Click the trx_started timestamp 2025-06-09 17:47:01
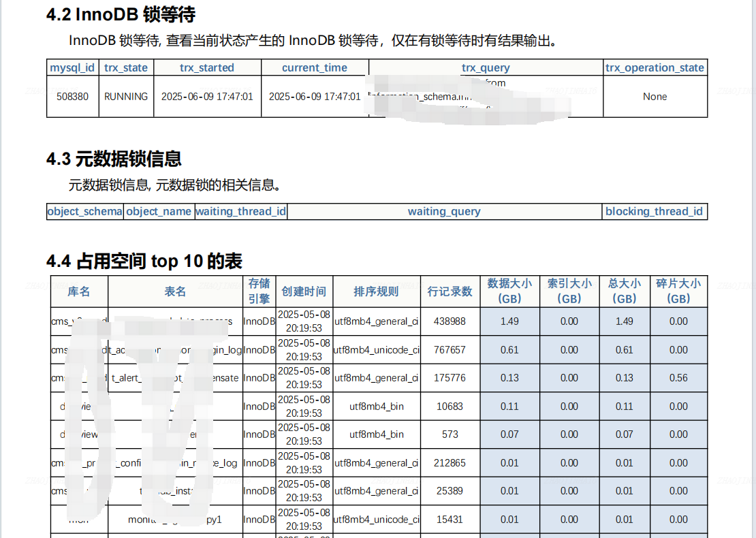Screen dimensions: 756x538 207,97
